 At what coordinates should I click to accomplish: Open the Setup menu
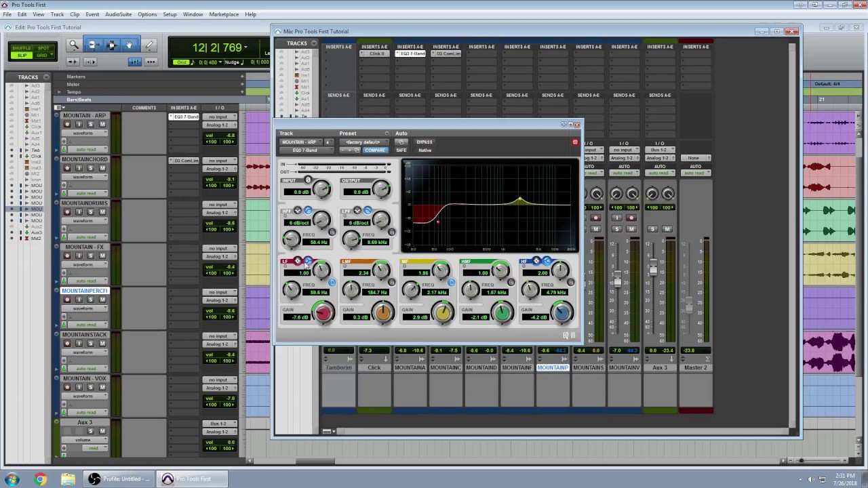[170, 14]
